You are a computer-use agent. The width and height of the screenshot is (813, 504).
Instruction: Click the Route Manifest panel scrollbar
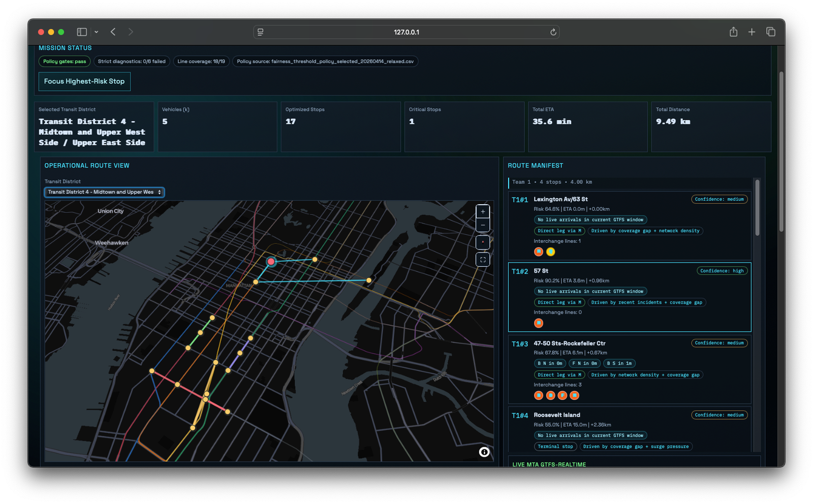tap(757, 207)
